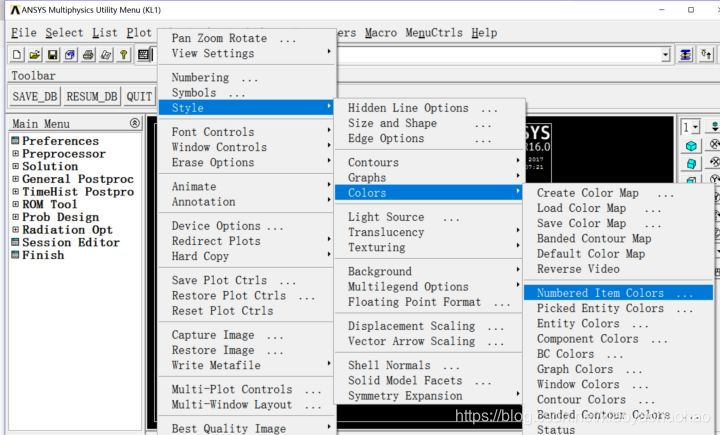Click the Raise Hidden windows icon
The image size is (720, 435).
[686, 55]
